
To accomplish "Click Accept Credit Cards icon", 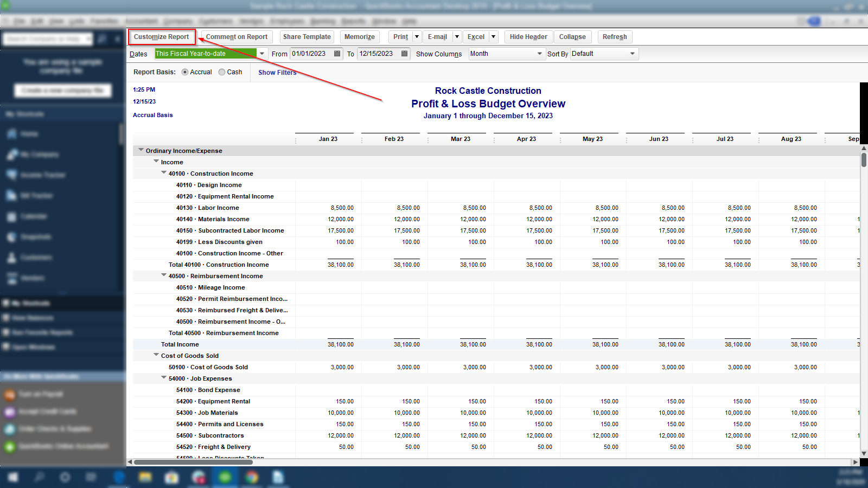I will pos(10,412).
